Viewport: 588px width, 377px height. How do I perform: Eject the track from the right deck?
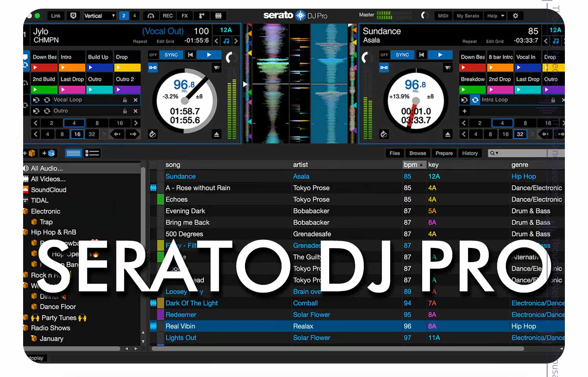click(x=448, y=135)
